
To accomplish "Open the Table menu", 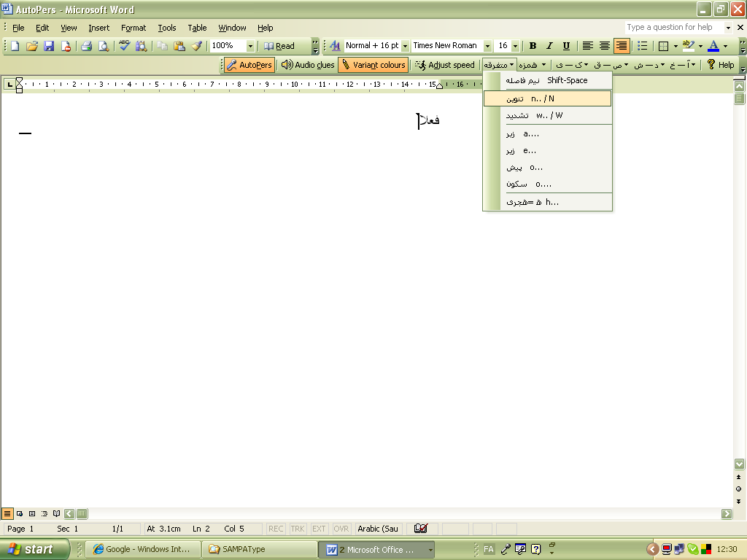I will pos(197,28).
